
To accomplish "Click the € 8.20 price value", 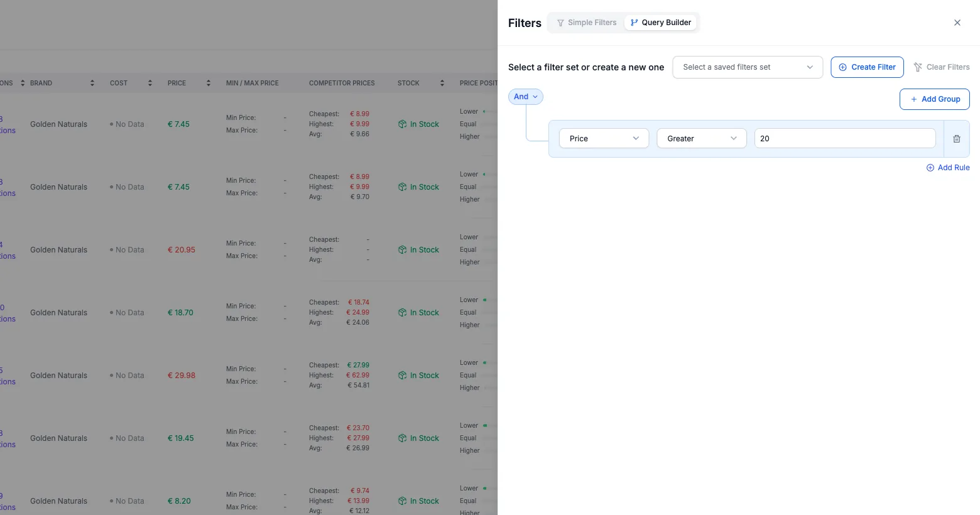I will tap(179, 501).
